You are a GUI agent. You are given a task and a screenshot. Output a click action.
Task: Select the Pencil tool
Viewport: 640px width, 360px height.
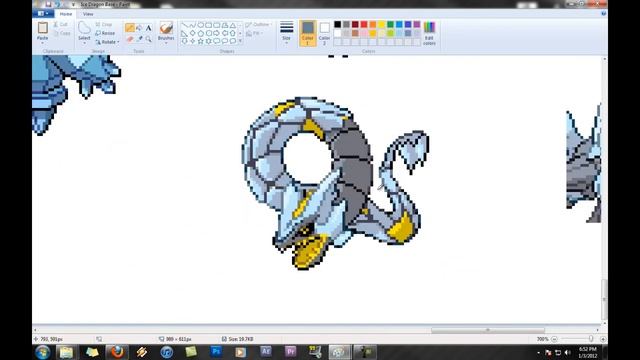pyautogui.click(x=130, y=27)
